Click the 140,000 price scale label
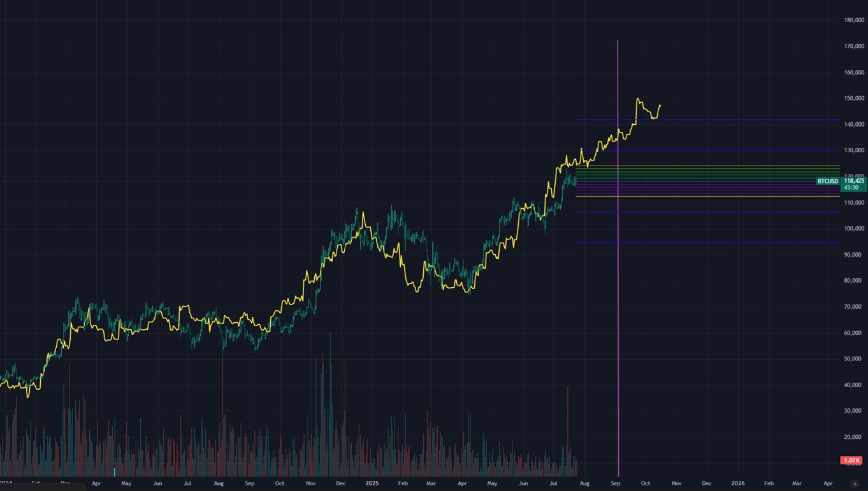This screenshot has width=868, height=491. 854,124
